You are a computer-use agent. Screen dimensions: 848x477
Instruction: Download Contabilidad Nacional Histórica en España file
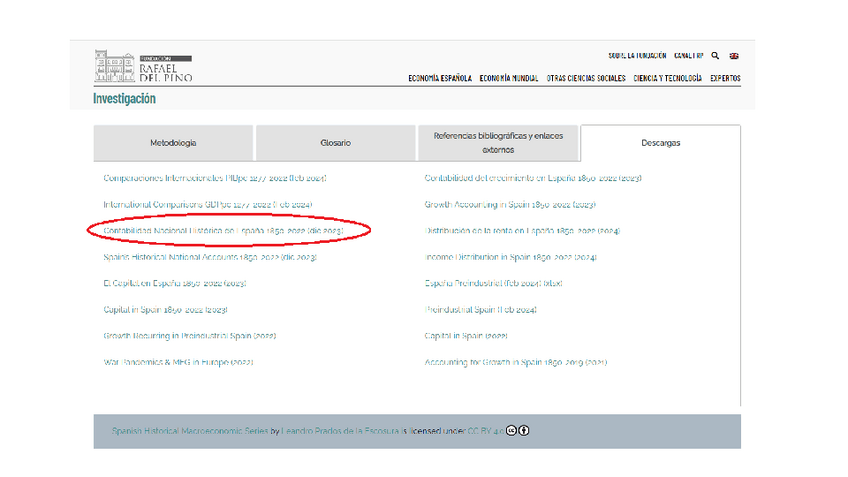point(223,231)
